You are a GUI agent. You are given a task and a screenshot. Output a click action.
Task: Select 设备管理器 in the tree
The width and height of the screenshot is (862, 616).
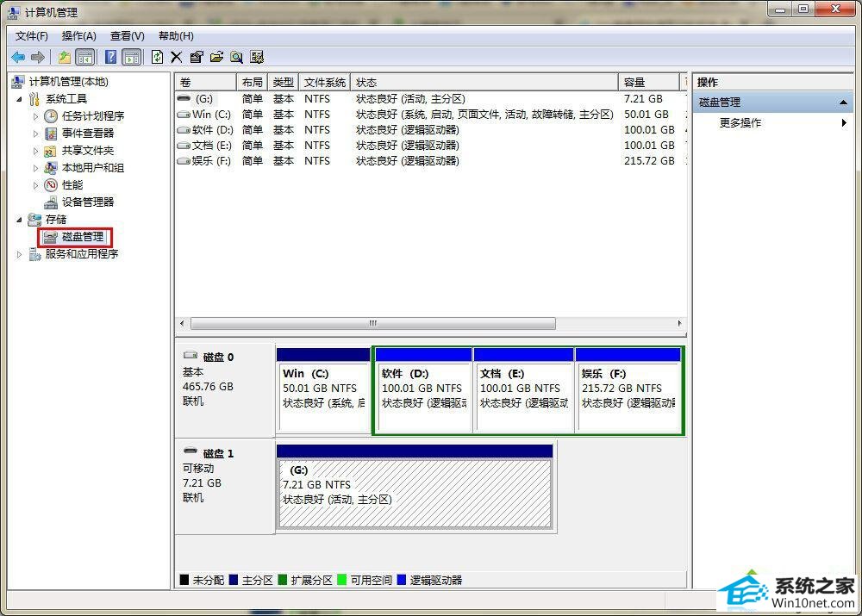click(87, 202)
